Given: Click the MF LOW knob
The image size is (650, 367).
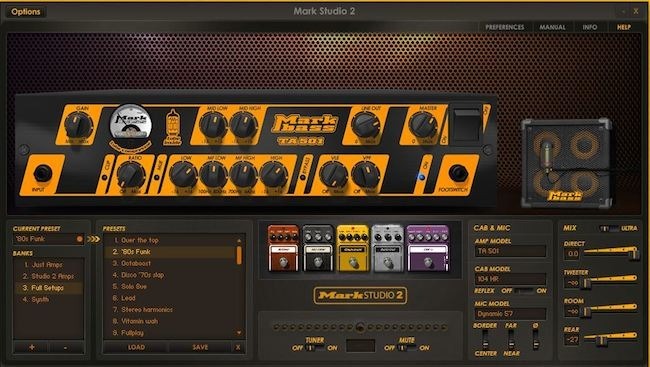Looking at the screenshot, I should pos(213,175).
